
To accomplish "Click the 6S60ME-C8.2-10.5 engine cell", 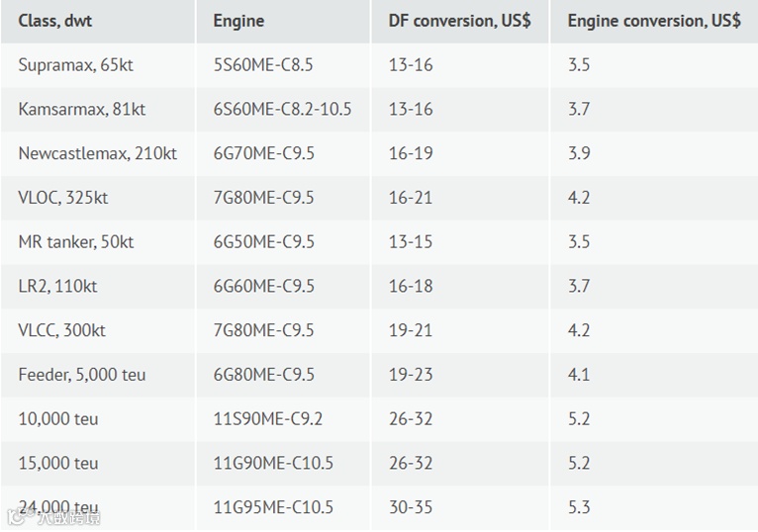I will [x=282, y=110].
